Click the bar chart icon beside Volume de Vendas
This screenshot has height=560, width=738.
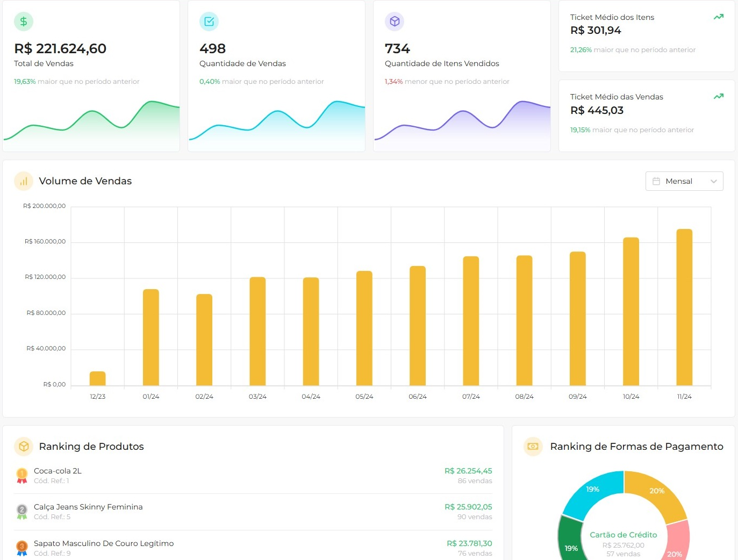pyautogui.click(x=23, y=181)
